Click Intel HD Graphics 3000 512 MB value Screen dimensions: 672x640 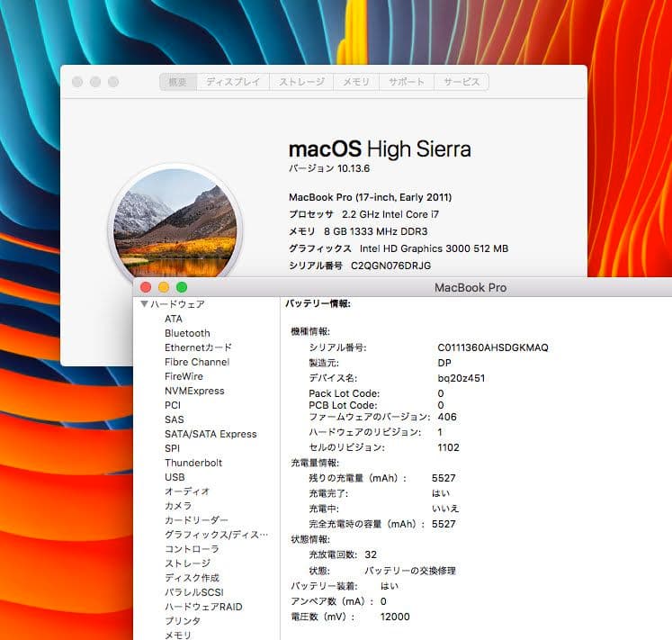tap(435, 248)
